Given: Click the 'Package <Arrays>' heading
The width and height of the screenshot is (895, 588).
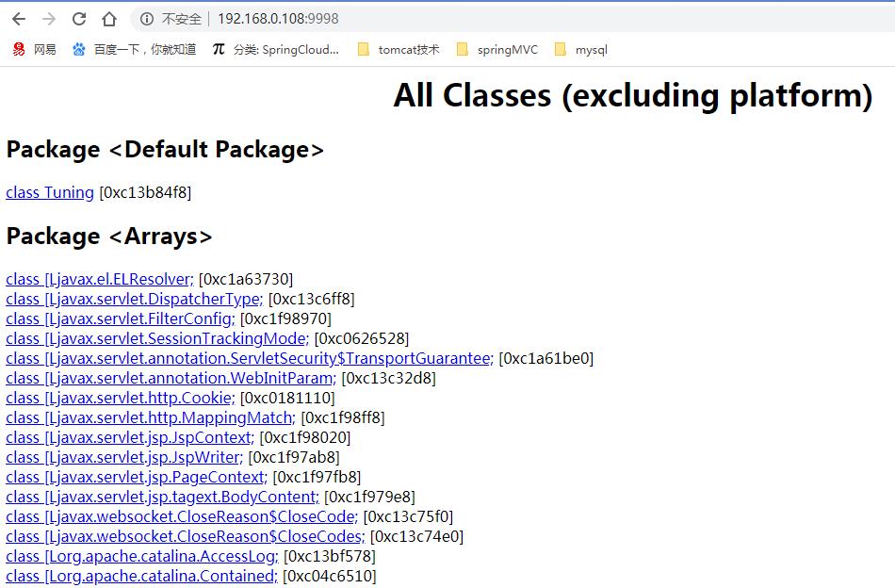Looking at the screenshot, I should 109,237.
